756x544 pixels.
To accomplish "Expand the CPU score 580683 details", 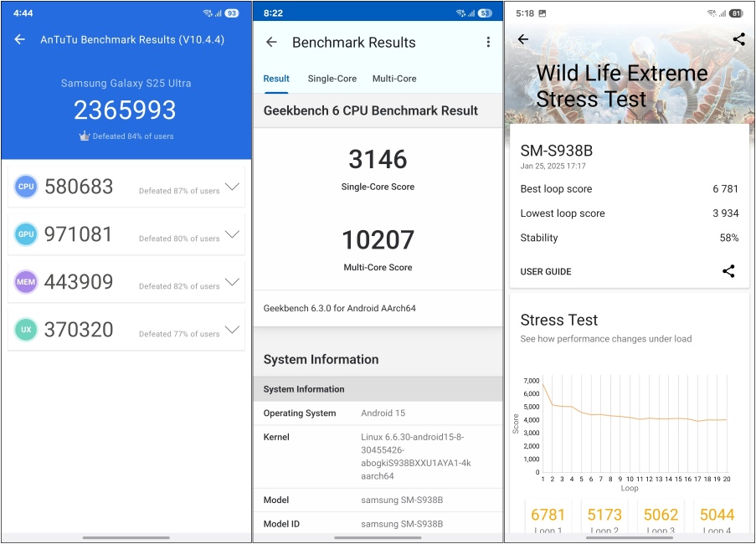I will (232, 187).
